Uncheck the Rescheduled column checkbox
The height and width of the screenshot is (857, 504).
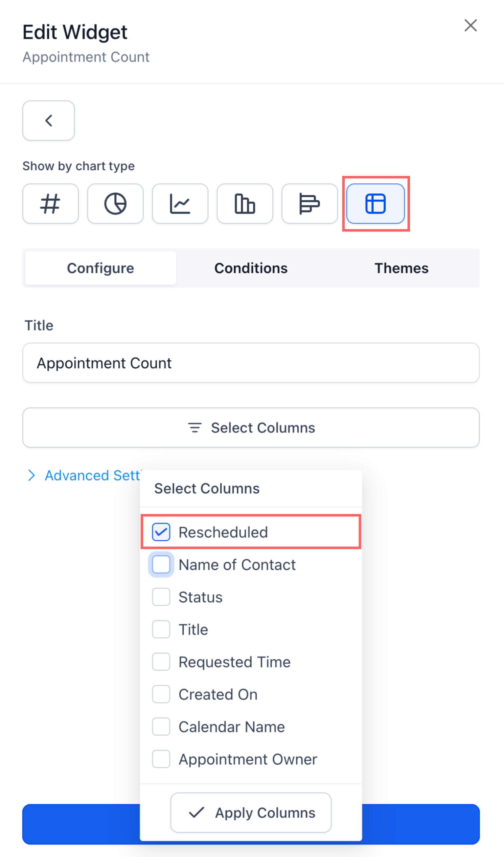point(161,532)
